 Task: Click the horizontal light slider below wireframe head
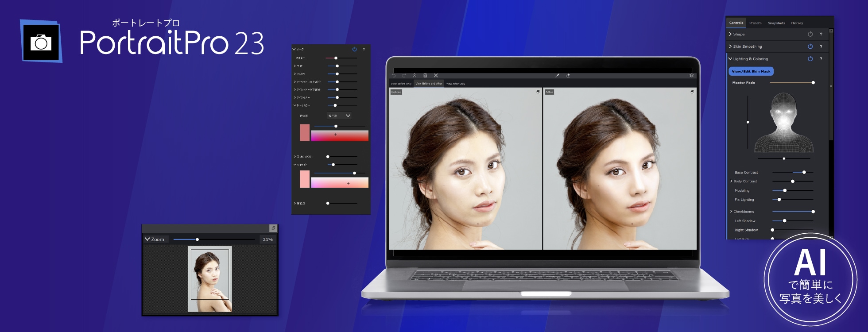[784, 158]
